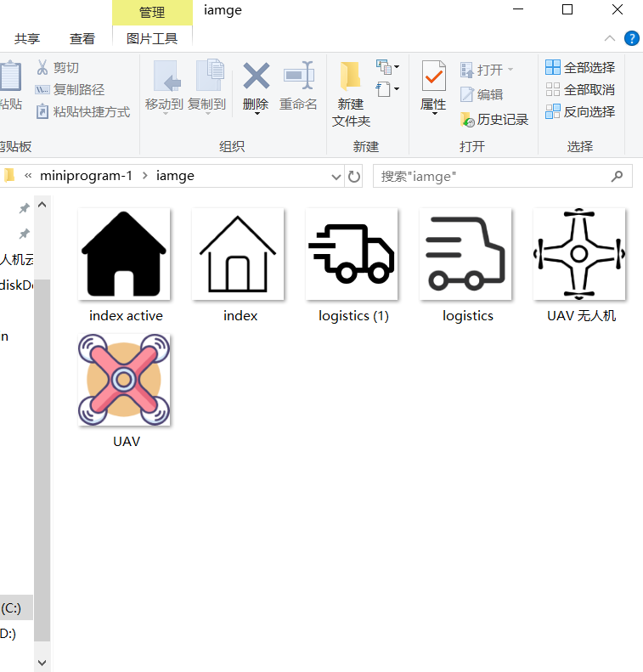This screenshot has width=643, height=672.
Task: Select the UAV 无人机 drone thumbnail
Action: tap(579, 254)
